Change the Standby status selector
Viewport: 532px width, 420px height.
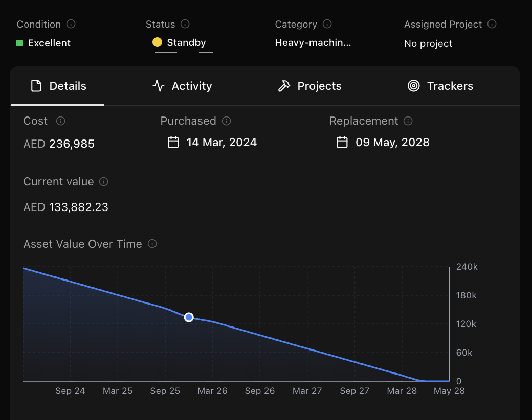(x=179, y=43)
